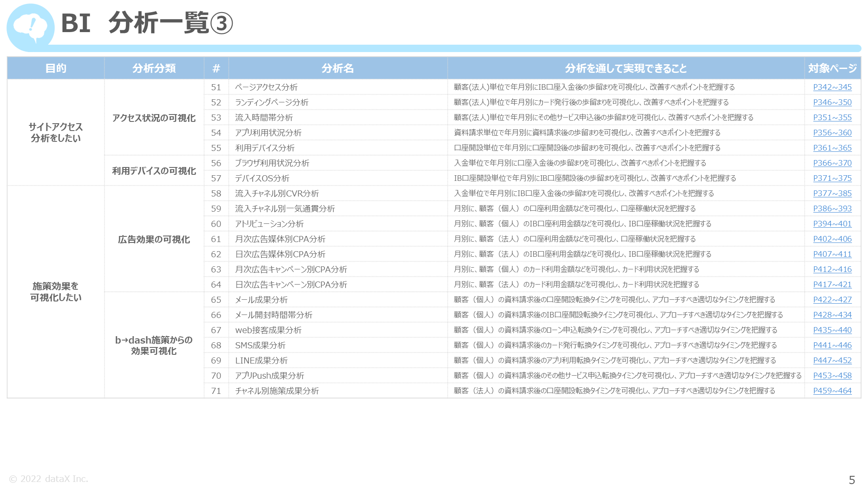Select the b→dash施策からの効果可視化 cell
This screenshot has height=488, width=868.
154,345
